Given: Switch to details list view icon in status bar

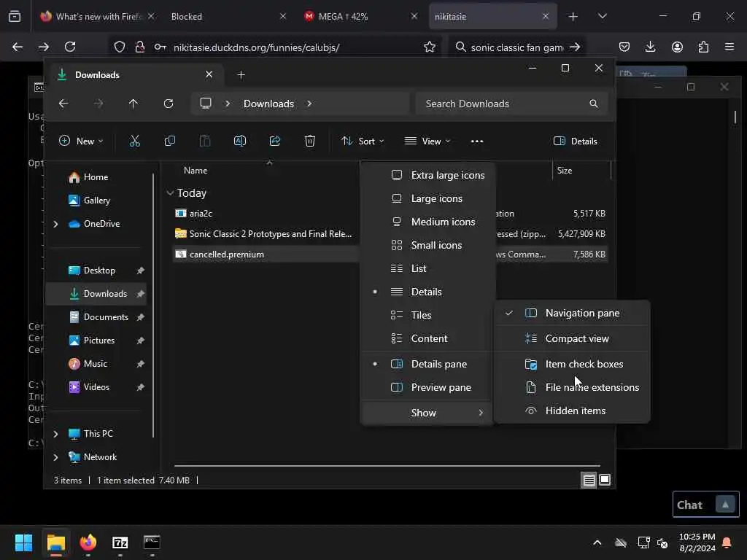Looking at the screenshot, I should (589, 480).
